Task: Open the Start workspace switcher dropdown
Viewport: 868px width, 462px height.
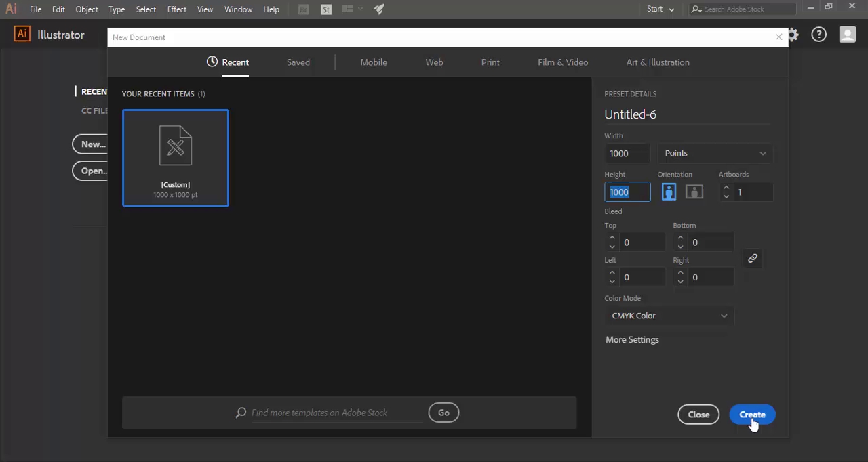Action: pyautogui.click(x=660, y=9)
